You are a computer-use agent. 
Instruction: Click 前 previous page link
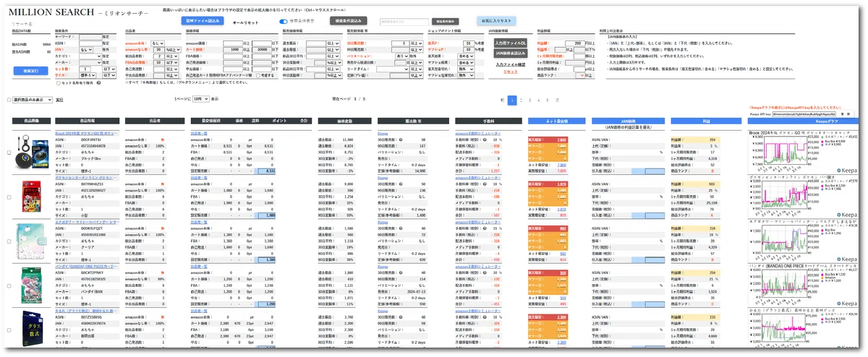[x=502, y=100]
